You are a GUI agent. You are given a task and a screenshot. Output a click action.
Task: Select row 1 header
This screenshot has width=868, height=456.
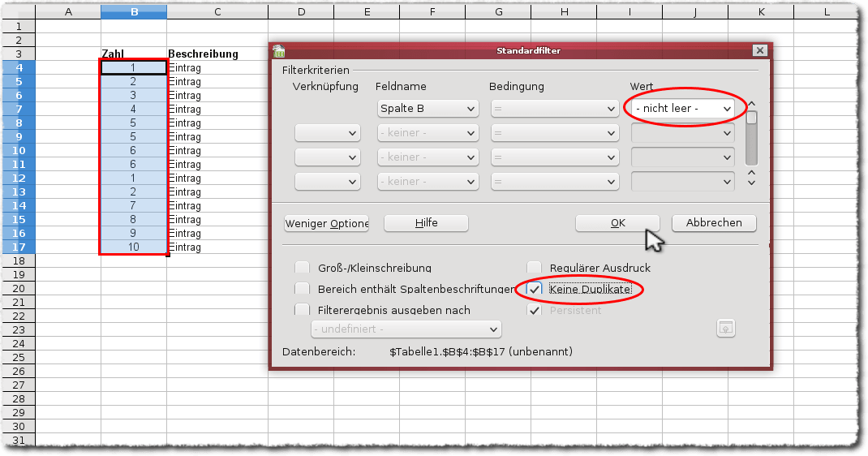[19, 26]
